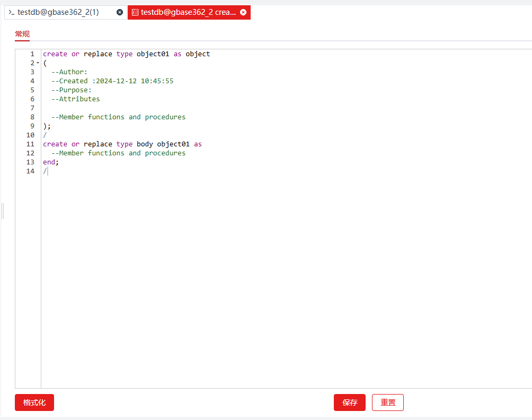Click 'object01' in the create type body line
This screenshot has height=420, width=532.
[x=173, y=144]
